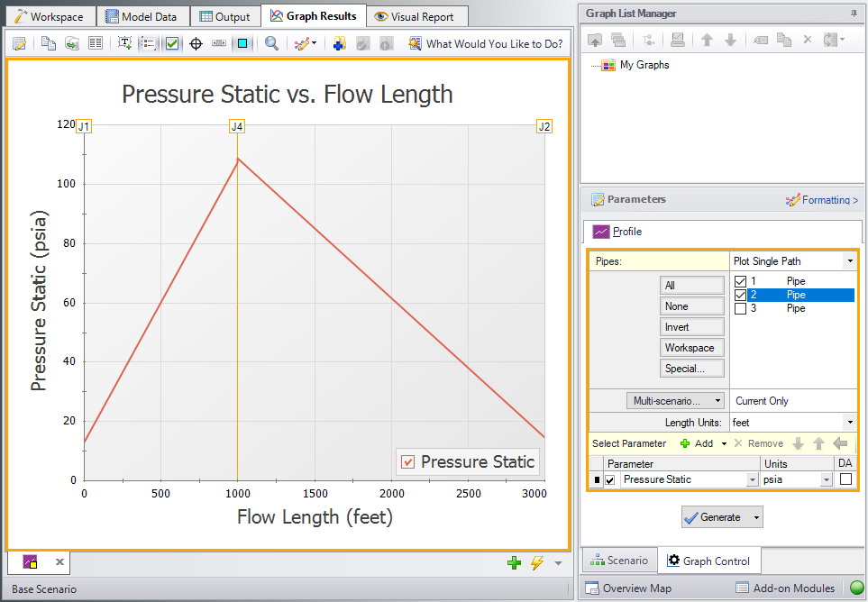Uncheck Pipe 1 in the pipes list
This screenshot has height=602, width=868.
pyautogui.click(x=740, y=281)
